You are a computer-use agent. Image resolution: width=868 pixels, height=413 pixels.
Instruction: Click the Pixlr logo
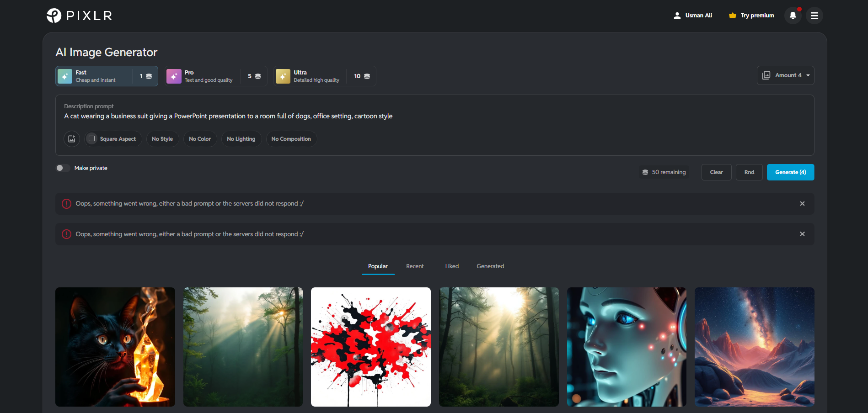coord(79,15)
